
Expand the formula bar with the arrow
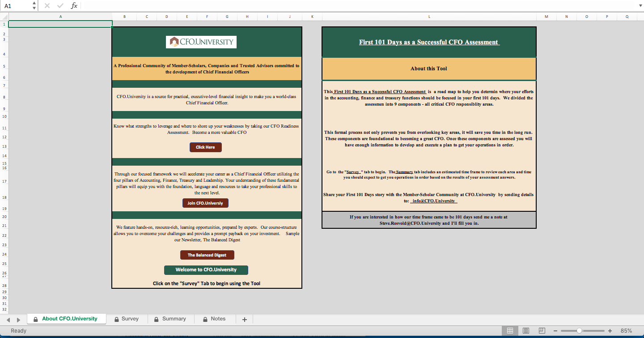(640, 6)
